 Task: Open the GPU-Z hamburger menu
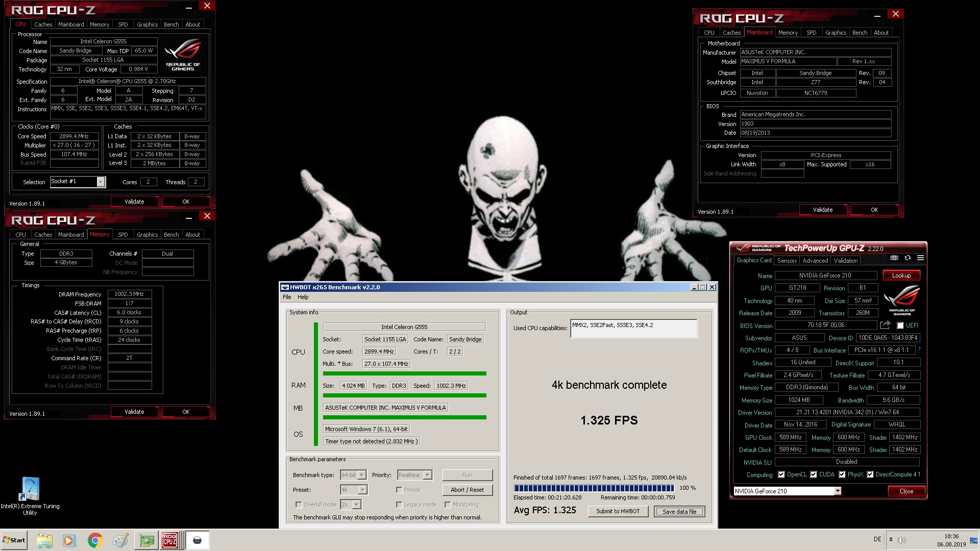click(920, 258)
